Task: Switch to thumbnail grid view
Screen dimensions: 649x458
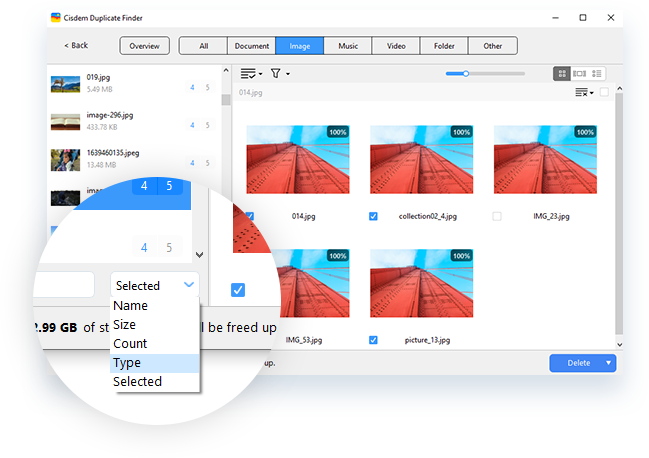Action: tap(563, 74)
